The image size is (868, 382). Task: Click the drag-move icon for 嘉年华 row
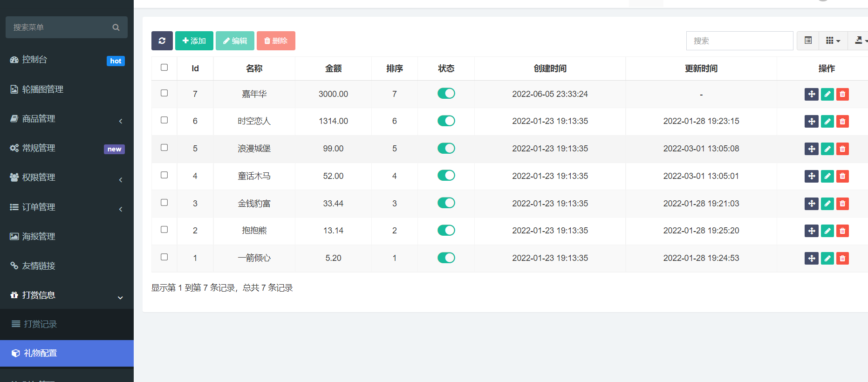[x=811, y=94]
